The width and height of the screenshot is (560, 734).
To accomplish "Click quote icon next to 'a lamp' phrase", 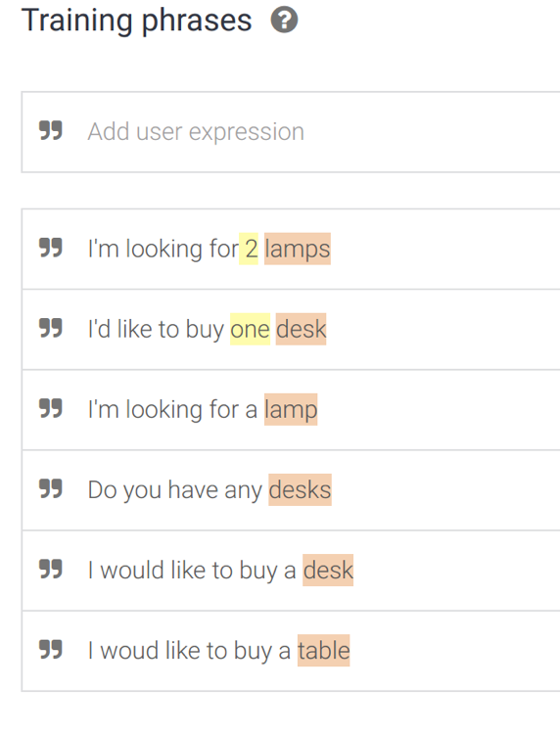I will point(51,408).
